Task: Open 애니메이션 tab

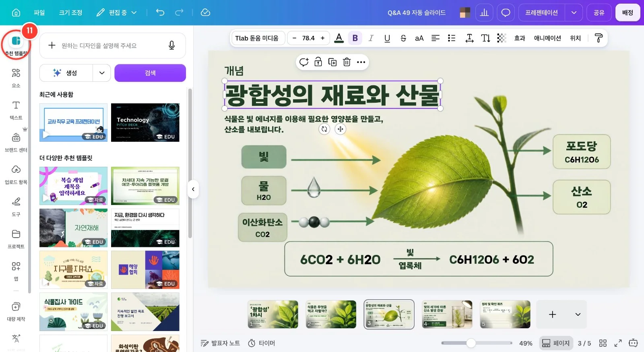Action: click(547, 38)
